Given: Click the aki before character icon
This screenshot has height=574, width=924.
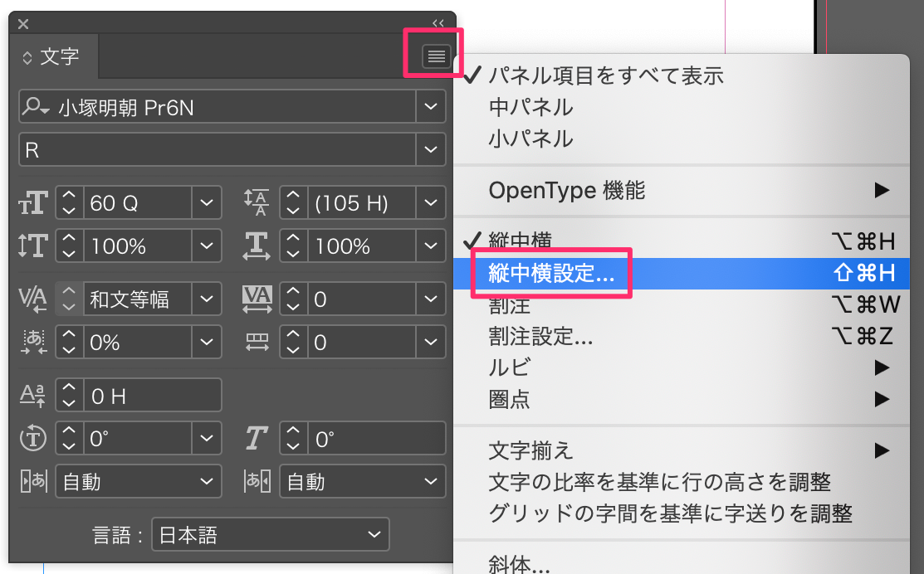Looking at the screenshot, I should [33, 481].
